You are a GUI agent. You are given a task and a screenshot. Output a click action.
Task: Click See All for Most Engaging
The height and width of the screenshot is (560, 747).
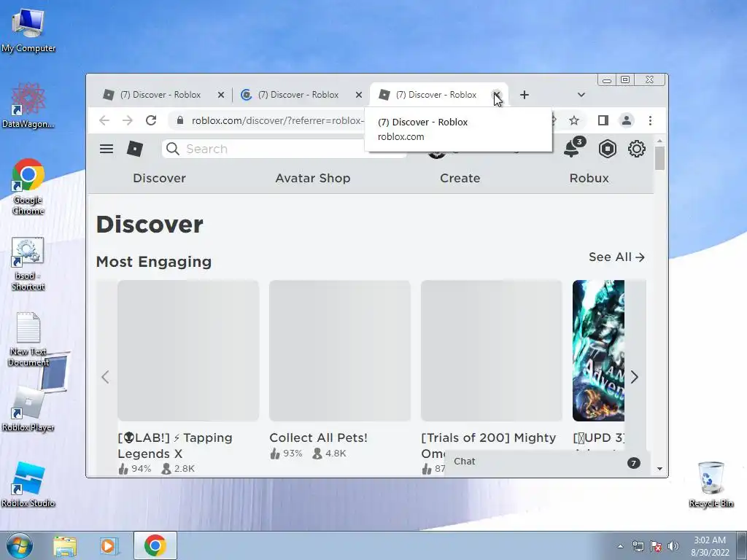pyautogui.click(x=616, y=257)
